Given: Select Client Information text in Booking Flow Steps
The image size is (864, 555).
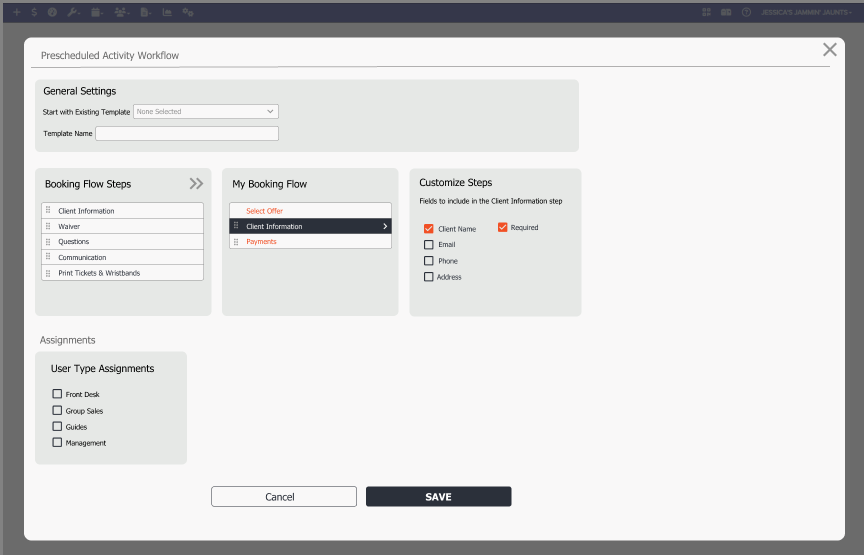Looking at the screenshot, I should coord(86,211).
